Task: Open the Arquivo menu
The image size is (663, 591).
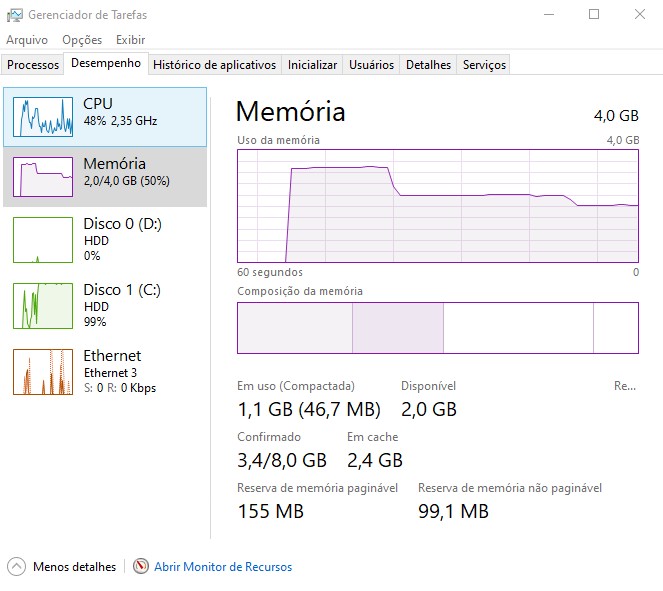Action: (27, 40)
